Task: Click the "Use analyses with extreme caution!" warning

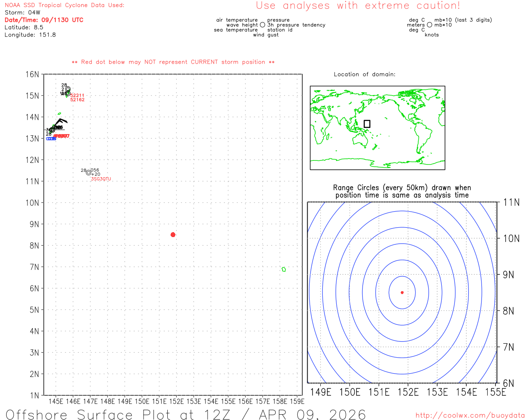Action: click(358, 6)
